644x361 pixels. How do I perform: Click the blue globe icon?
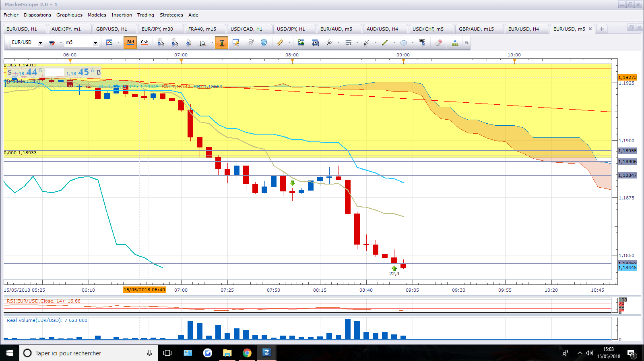tap(264, 42)
